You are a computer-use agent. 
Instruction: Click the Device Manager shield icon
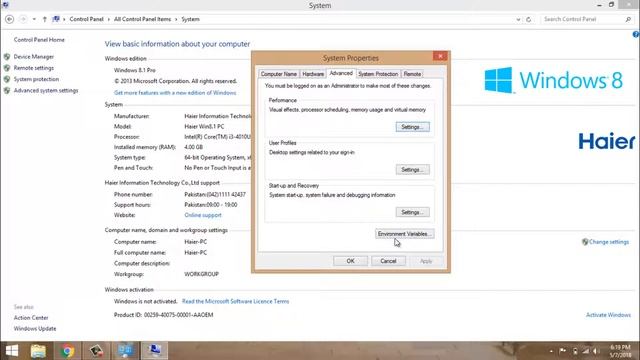(7, 57)
